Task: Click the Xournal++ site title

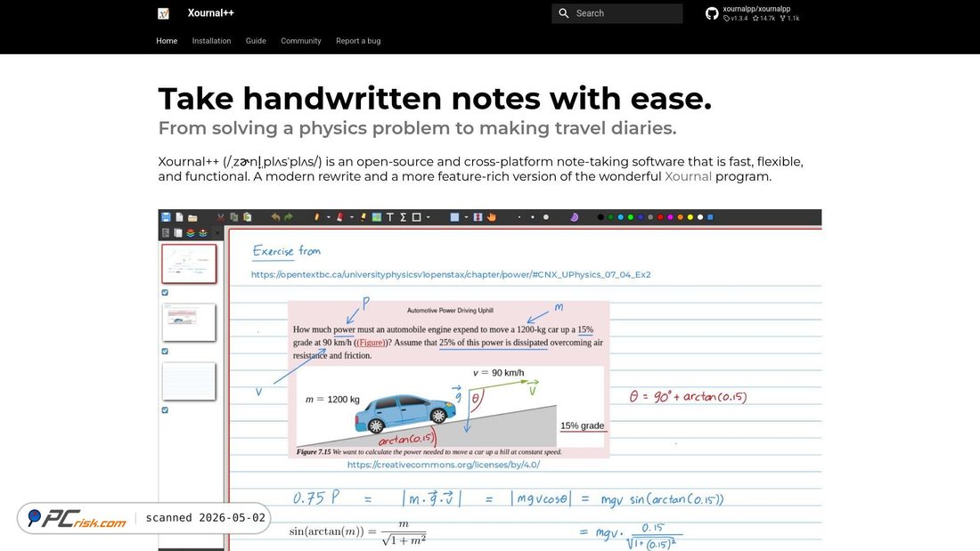Action: tap(210, 13)
